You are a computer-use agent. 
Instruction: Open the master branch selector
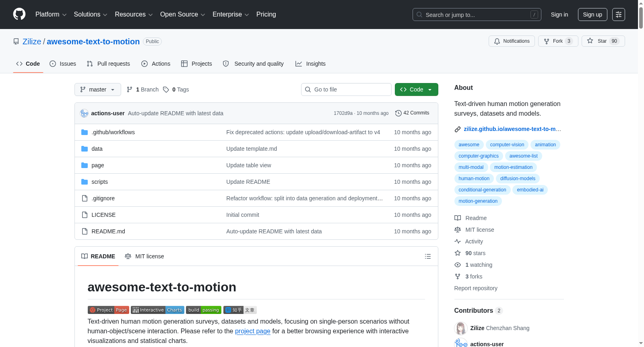[98, 89]
